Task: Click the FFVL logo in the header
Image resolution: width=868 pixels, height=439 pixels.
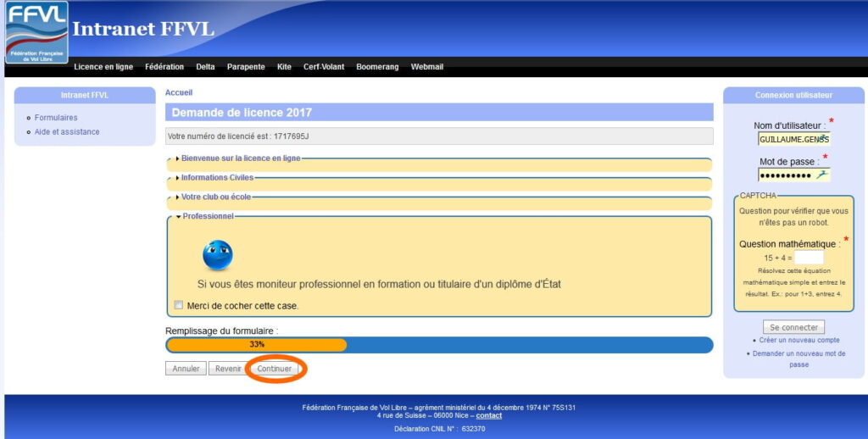Action: pos(36,32)
